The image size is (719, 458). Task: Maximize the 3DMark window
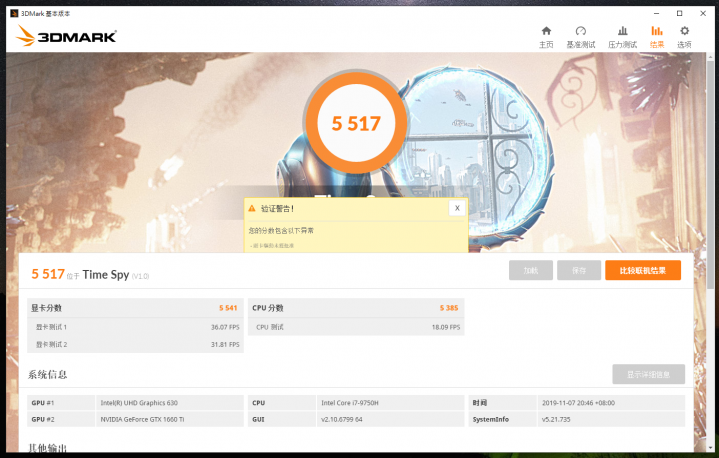tap(680, 13)
